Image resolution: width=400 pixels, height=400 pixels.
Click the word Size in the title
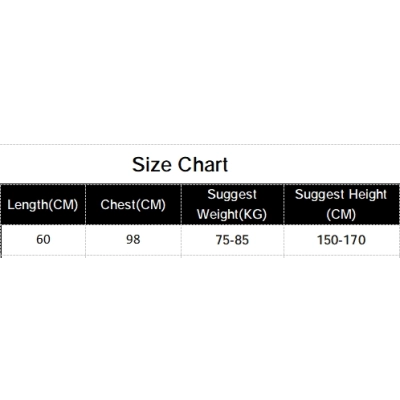pyautogui.click(x=152, y=164)
